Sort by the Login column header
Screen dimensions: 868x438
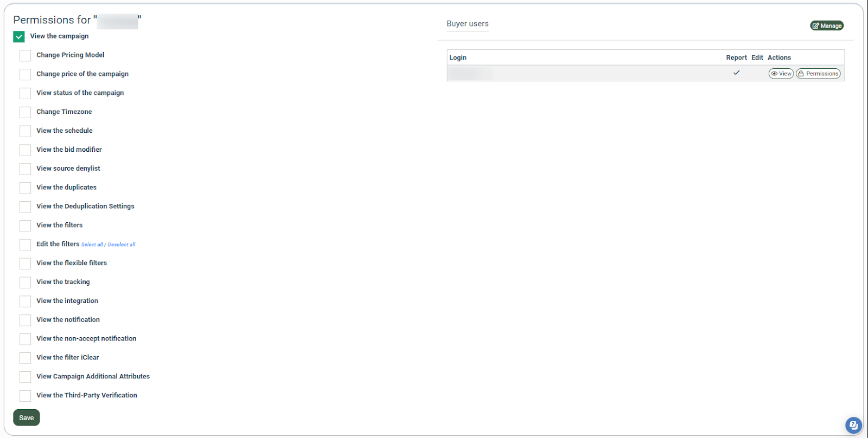pyautogui.click(x=458, y=57)
